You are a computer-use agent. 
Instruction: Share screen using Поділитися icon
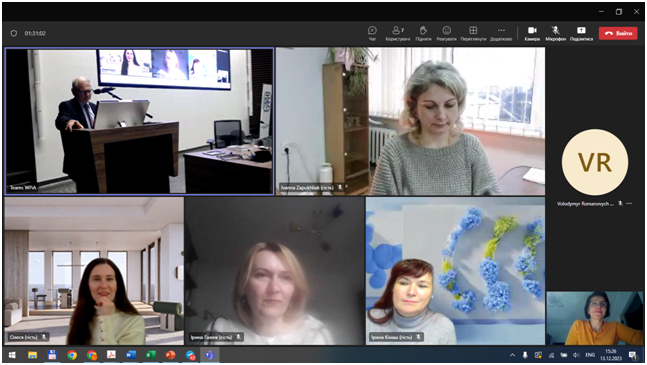coord(581,33)
